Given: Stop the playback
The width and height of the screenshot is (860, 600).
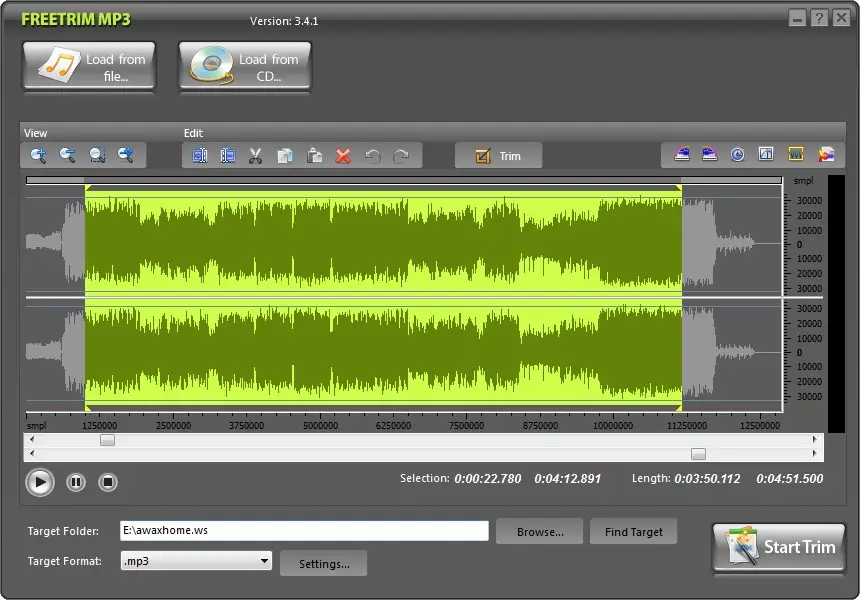Looking at the screenshot, I should (108, 482).
